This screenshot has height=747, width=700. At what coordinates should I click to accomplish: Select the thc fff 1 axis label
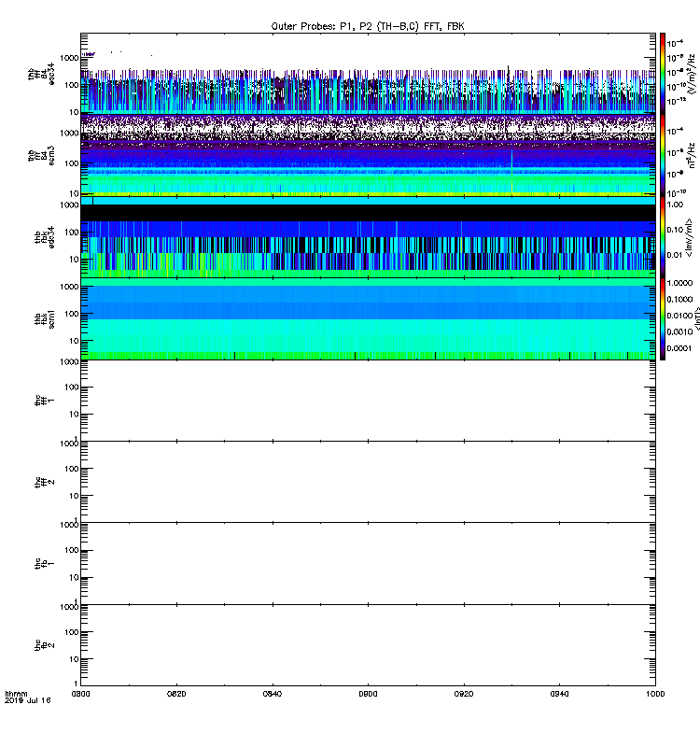click(x=44, y=401)
